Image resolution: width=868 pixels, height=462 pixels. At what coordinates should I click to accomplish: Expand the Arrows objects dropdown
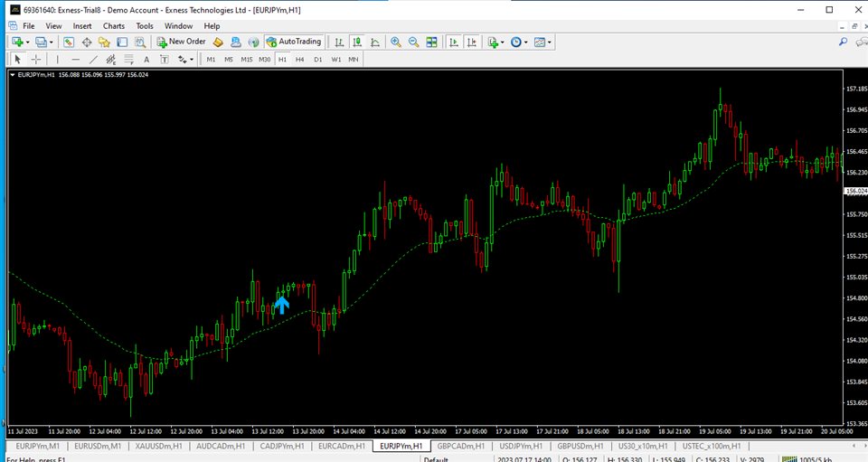pos(192,59)
